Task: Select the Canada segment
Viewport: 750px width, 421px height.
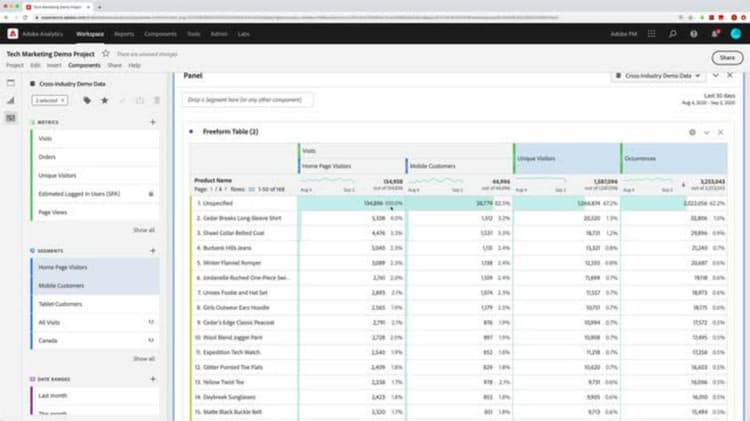Action: coord(96,341)
